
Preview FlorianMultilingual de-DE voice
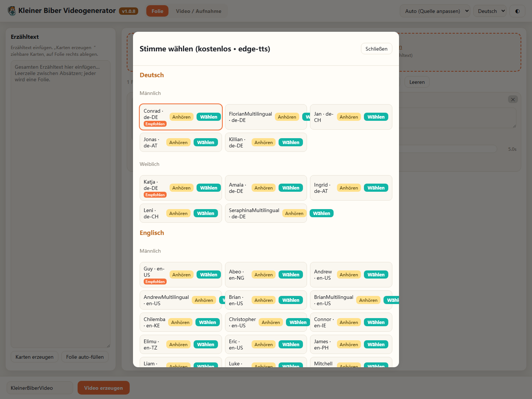(x=287, y=117)
